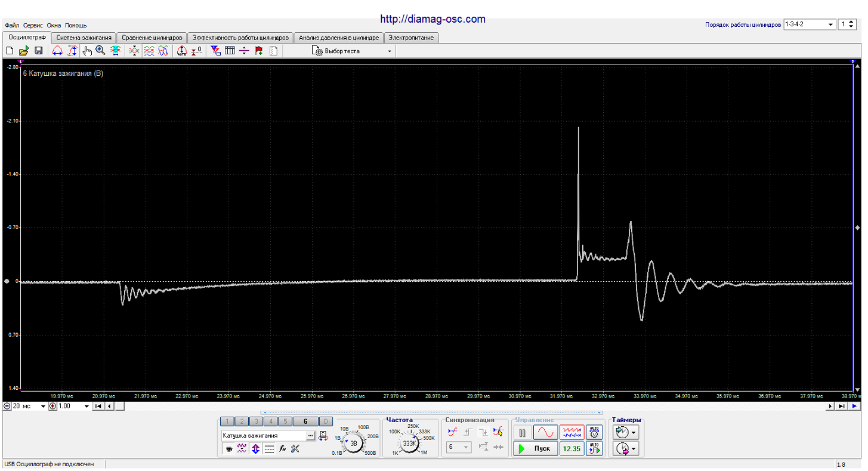Image resolution: width=868 pixels, height=471 pixels.
Task: Open the 1.00 zoom factor dropdown
Action: 87,407
